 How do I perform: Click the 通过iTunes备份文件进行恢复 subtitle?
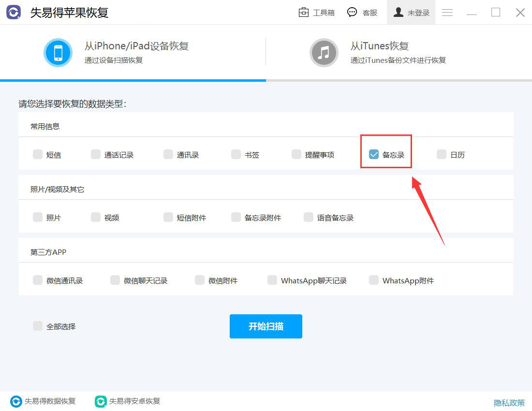(x=398, y=60)
